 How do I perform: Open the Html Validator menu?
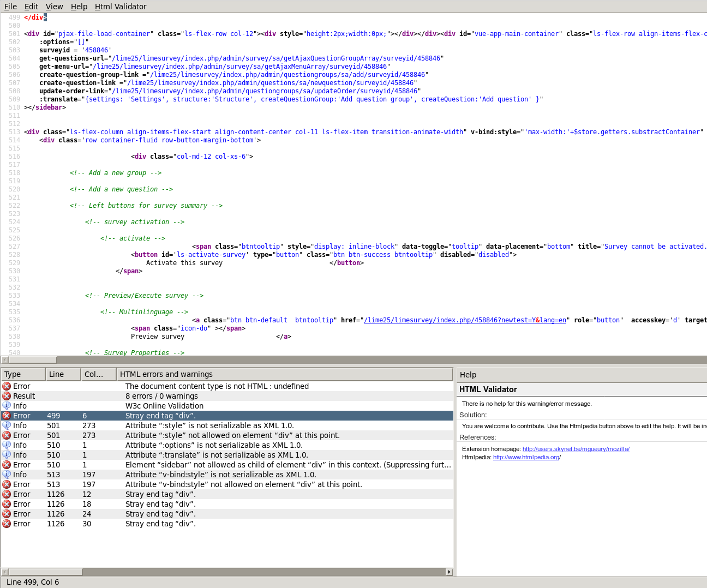pos(121,7)
